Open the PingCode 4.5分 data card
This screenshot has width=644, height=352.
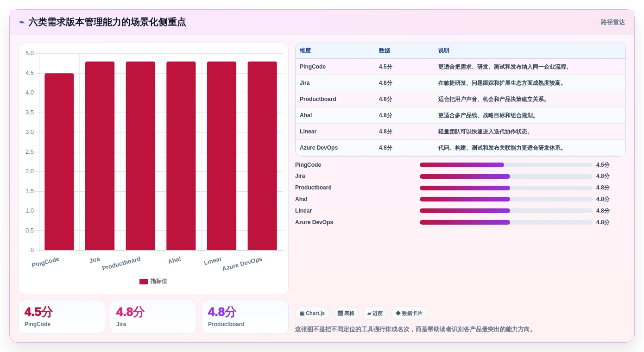pyautogui.click(x=62, y=317)
